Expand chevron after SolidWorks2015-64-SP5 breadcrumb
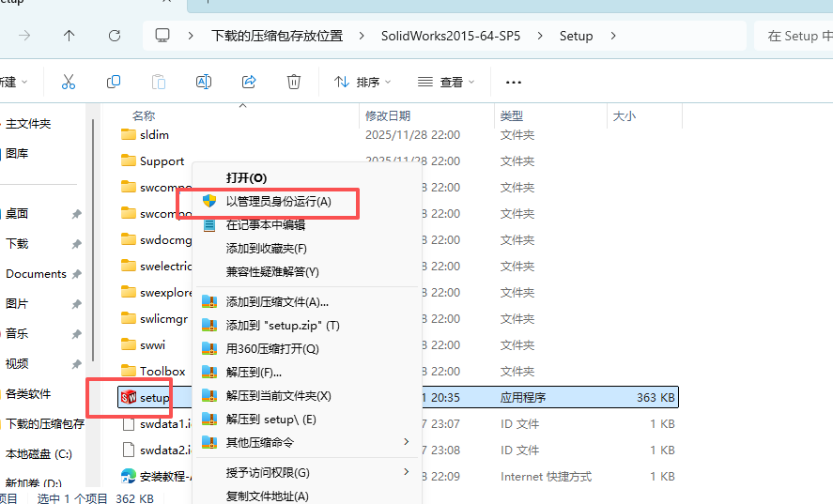 (540, 36)
